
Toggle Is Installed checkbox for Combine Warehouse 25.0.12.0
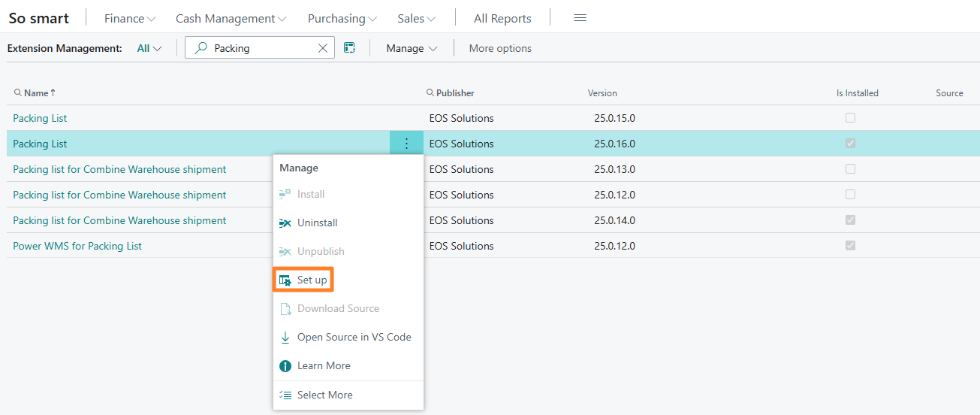point(850,195)
